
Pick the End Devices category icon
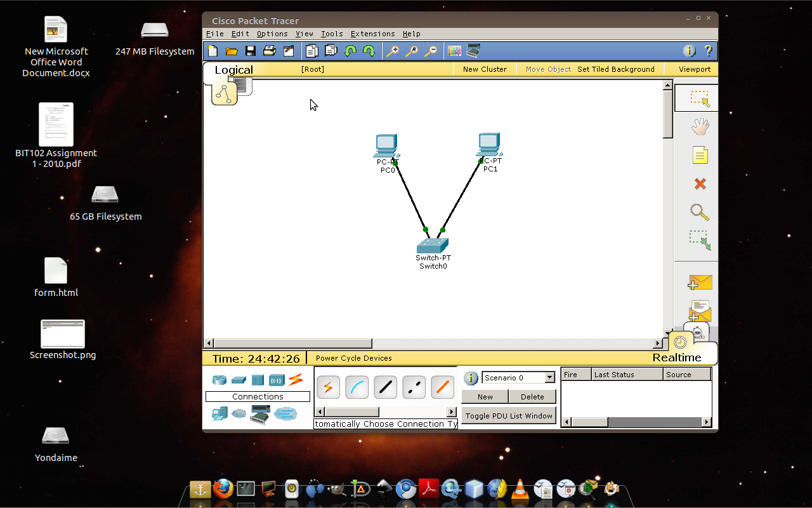[219, 414]
